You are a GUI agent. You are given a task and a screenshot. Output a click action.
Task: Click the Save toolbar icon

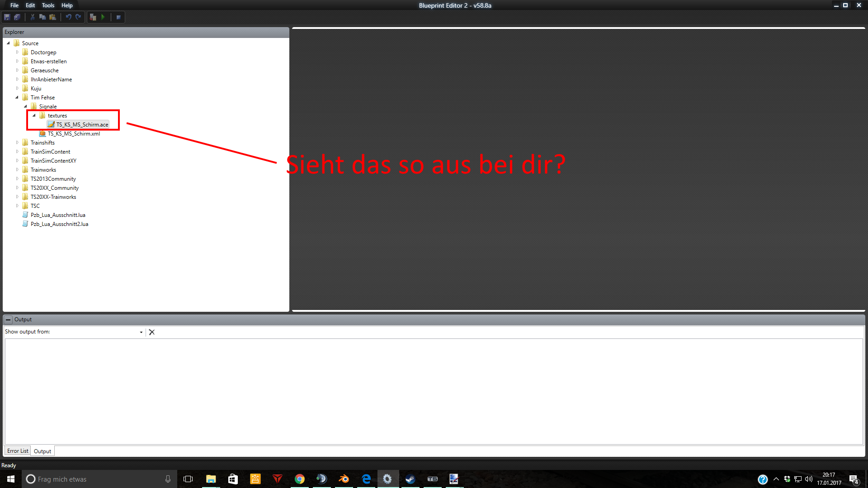coord(7,17)
